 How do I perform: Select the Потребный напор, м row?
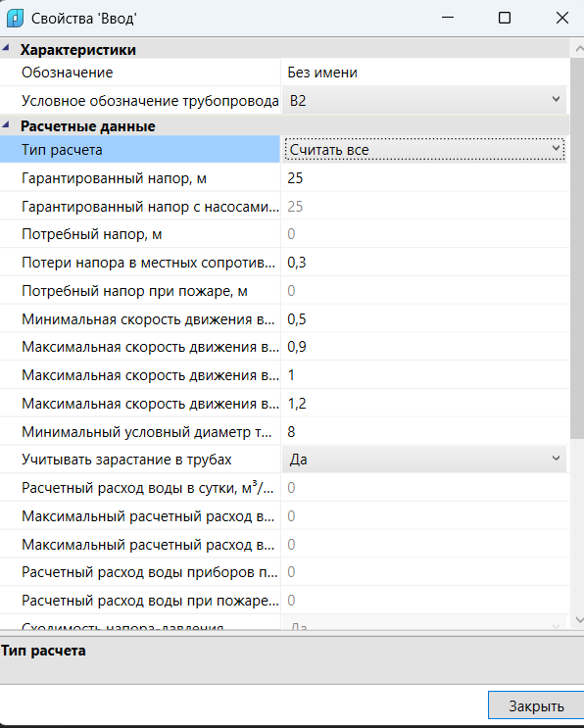(x=284, y=234)
